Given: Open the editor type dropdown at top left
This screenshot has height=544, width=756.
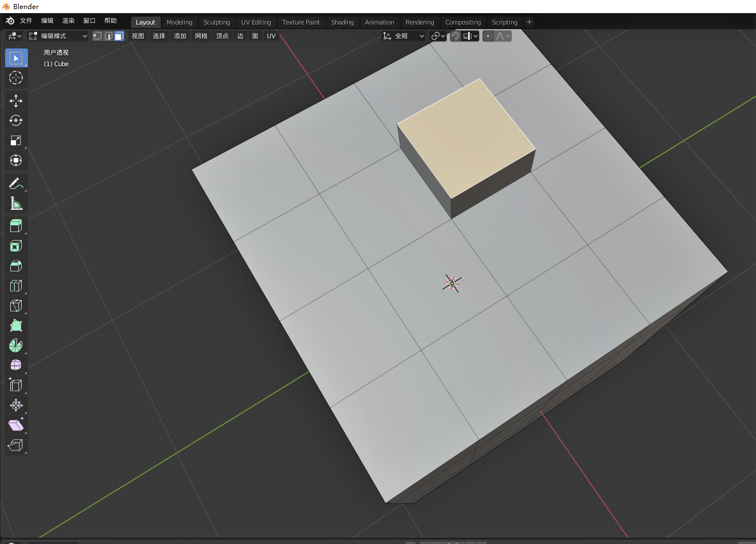Looking at the screenshot, I should 14,35.
